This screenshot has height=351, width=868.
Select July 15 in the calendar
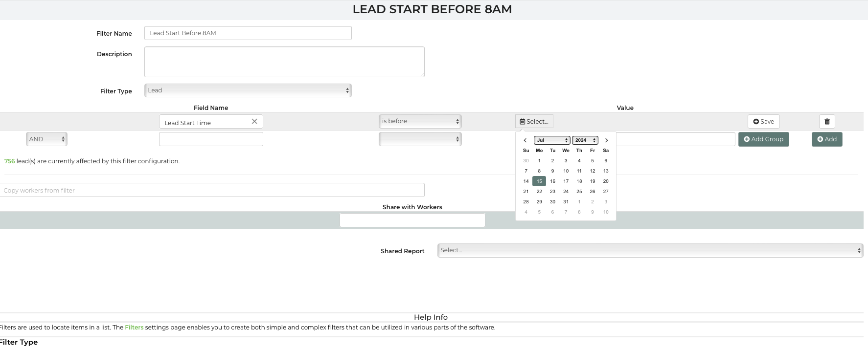coord(539,181)
